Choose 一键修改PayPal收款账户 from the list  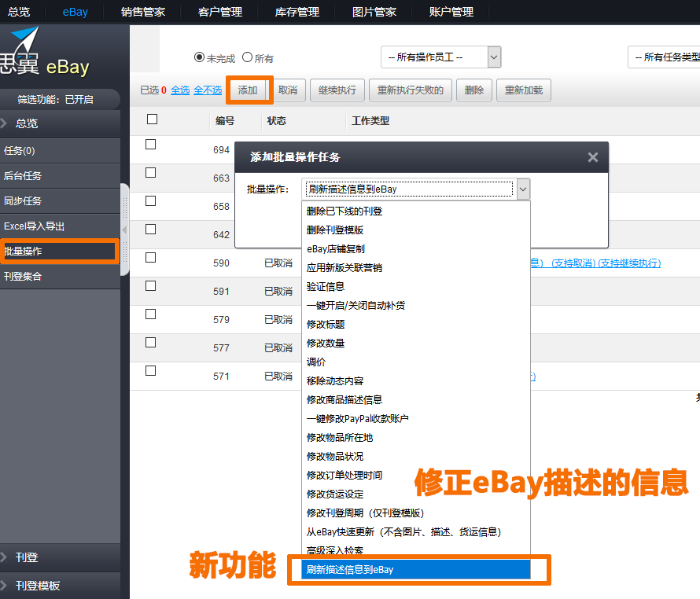[x=416, y=419]
